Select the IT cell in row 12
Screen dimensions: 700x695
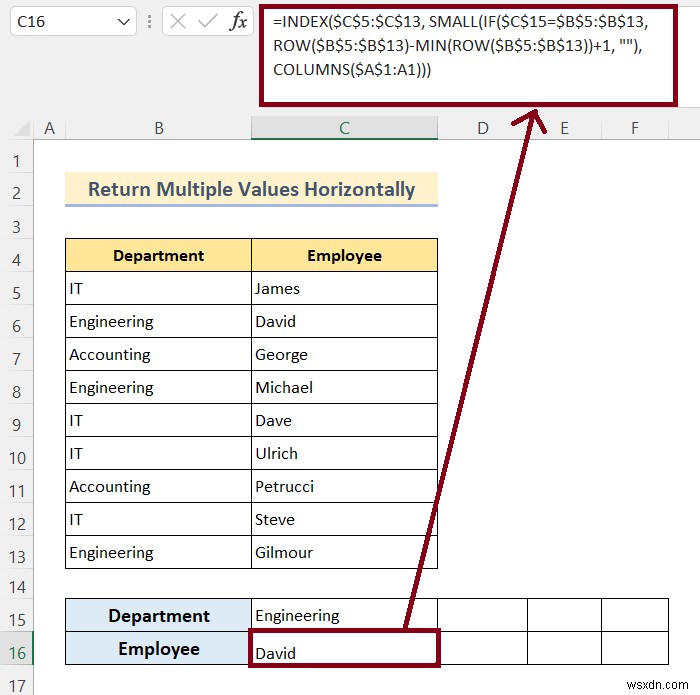point(158,519)
